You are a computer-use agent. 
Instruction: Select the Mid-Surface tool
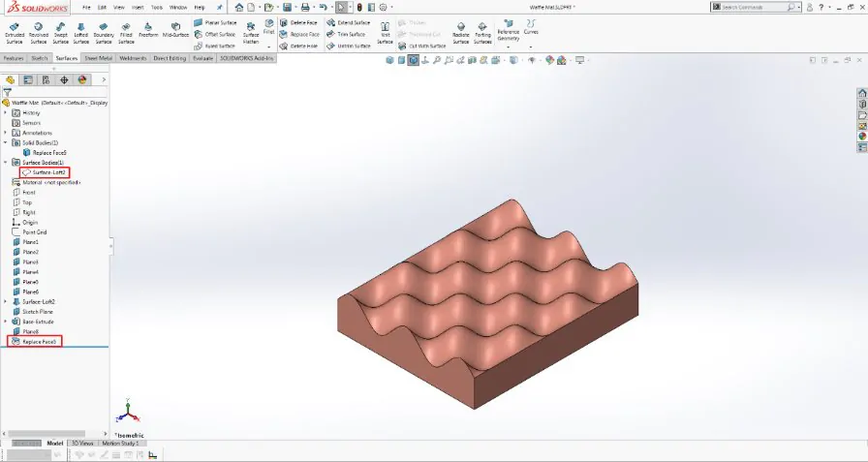pos(175,30)
